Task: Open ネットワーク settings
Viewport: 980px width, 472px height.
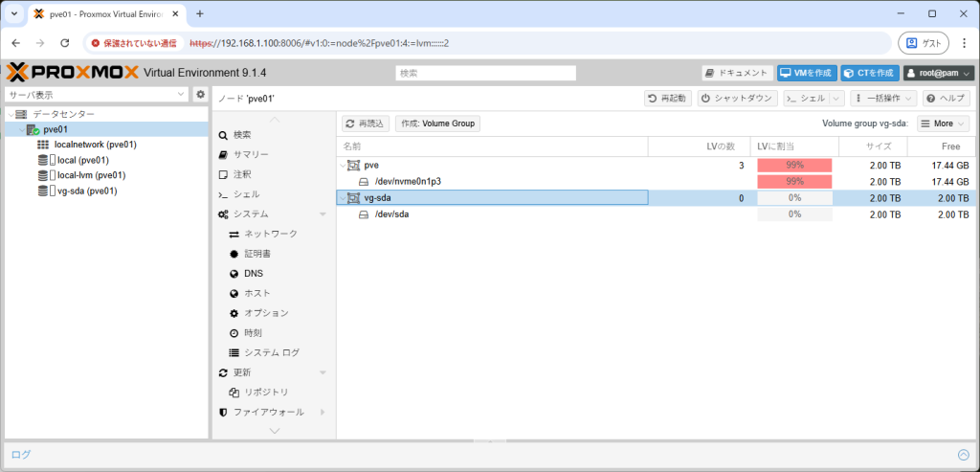Action: coord(271,234)
